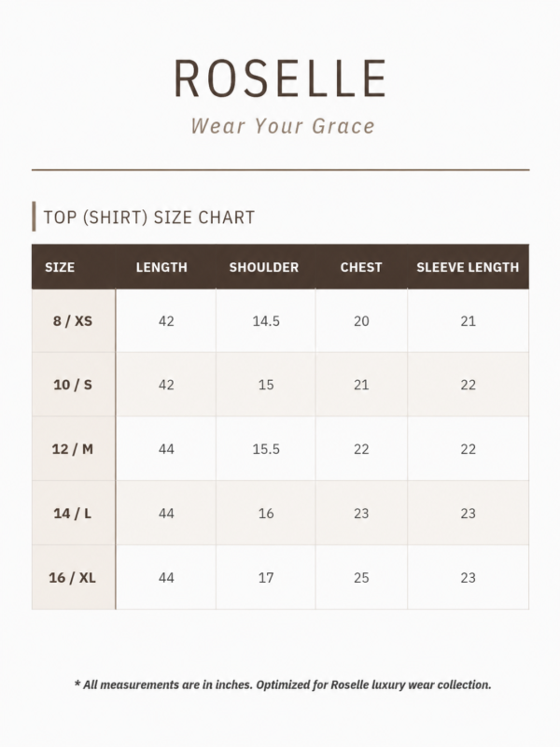Viewport: 560px width, 747px height.
Task: Click the 15.5 shoulder value for M
Action: (266, 449)
